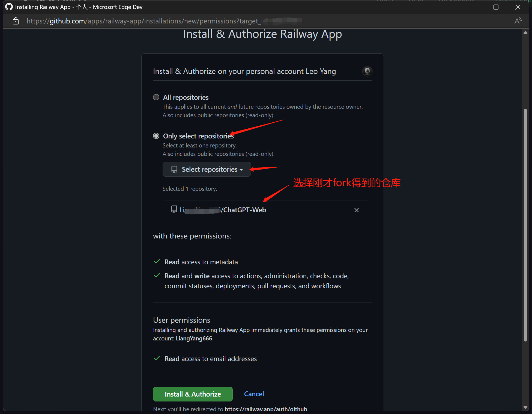532x414 pixels.
Task: Click the checkmark beside read and write access
Action: [x=157, y=276]
